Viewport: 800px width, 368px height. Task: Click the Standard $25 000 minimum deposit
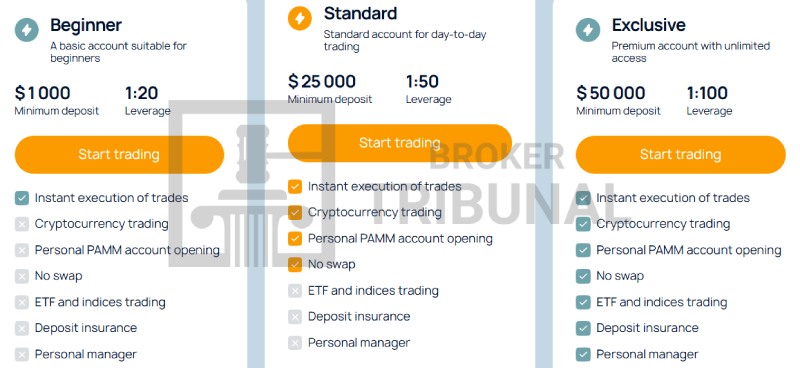[x=322, y=81]
